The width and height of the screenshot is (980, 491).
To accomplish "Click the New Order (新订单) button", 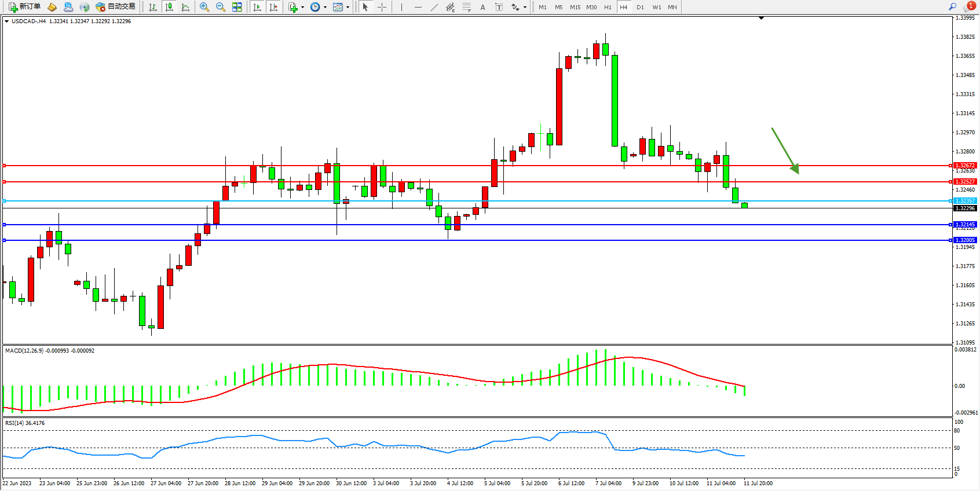I will pos(24,7).
